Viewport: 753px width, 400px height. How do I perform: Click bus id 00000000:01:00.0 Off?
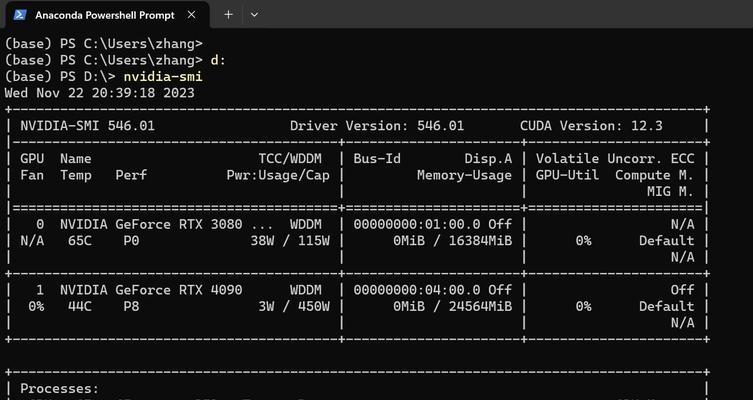point(433,224)
